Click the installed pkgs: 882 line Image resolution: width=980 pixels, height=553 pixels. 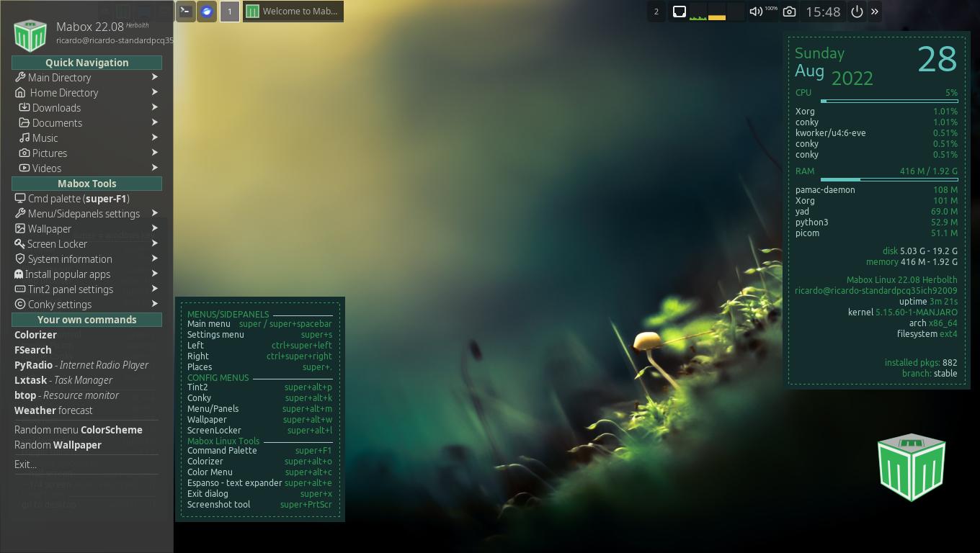click(921, 363)
